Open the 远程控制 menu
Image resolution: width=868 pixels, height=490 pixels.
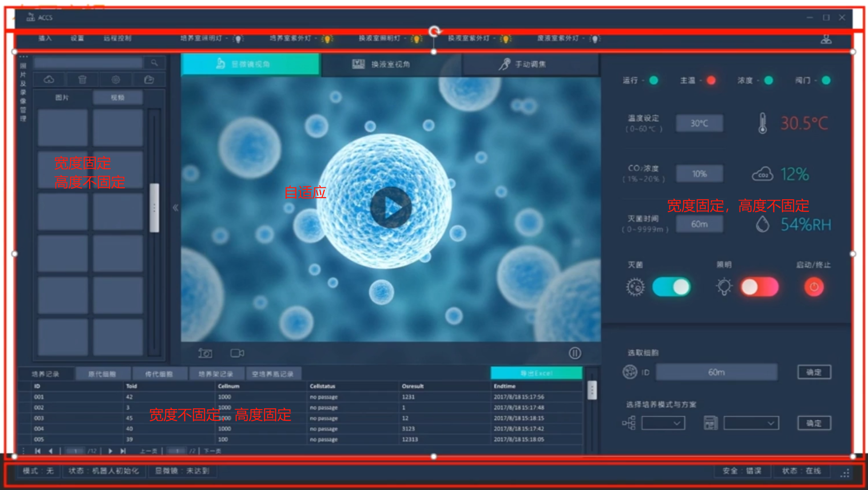pos(117,39)
